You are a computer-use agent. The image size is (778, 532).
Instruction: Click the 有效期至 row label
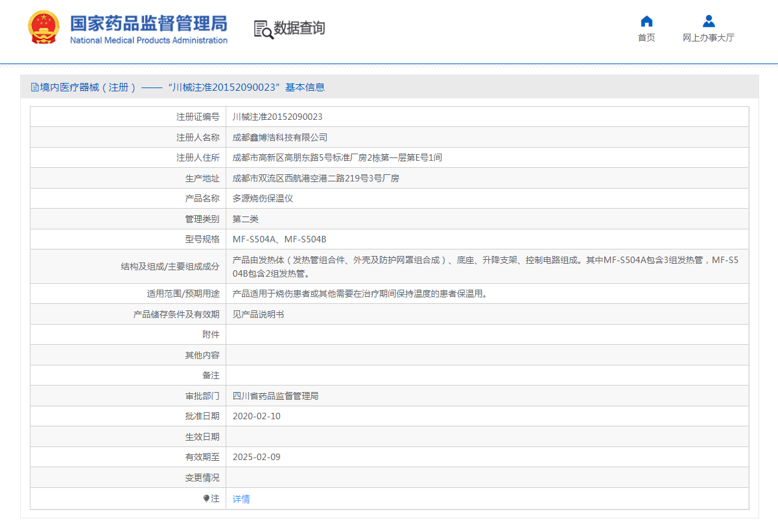[202, 457]
